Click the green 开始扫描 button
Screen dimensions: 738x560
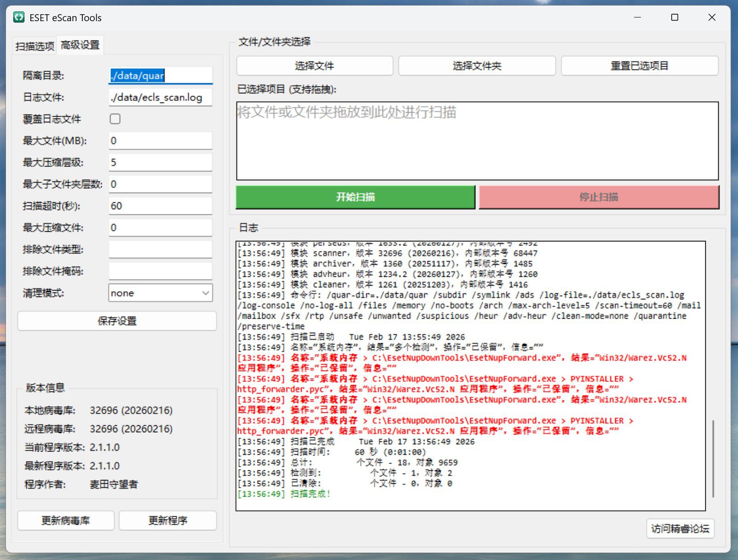tap(355, 197)
